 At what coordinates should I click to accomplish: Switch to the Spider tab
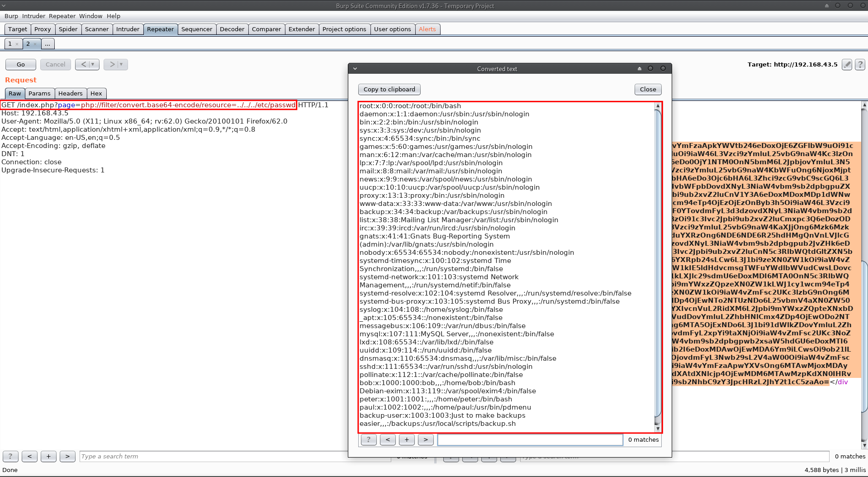pos(68,29)
